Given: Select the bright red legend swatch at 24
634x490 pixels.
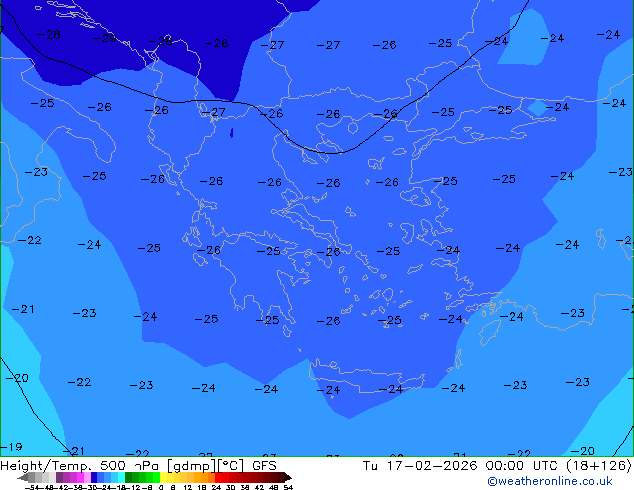Looking at the screenshot, I should tap(218, 477).
